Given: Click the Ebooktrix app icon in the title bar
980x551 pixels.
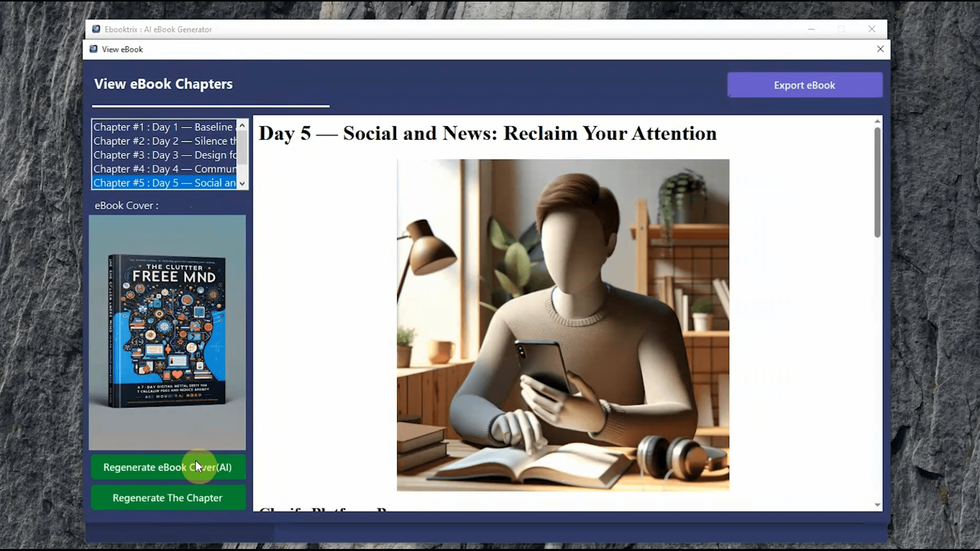Looking at the screenshot, I should [x=96, y=29].
